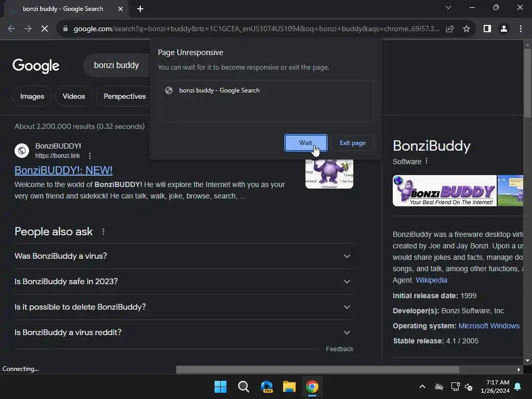Image resolution: width=532 pixels, height=399 pixels.
Task: Click the https://bonzi.link URL text
Action: pyautogui.click(x=58, y=156)
